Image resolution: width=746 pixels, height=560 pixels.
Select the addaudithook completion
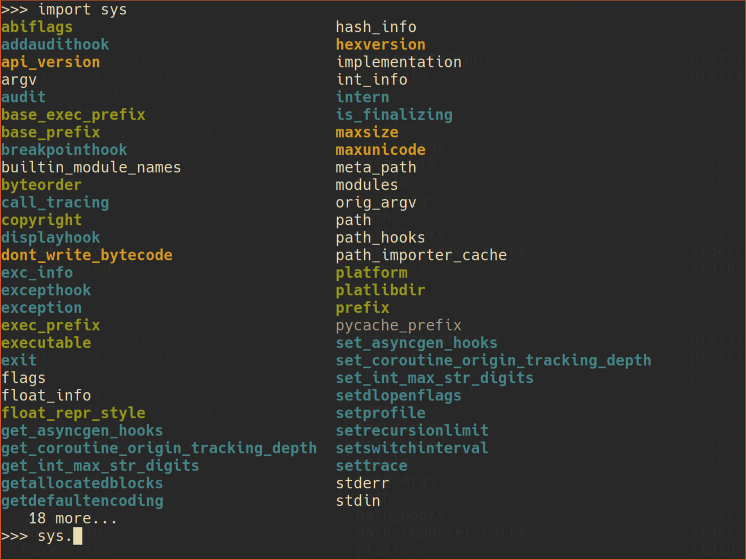(x=55, y=45)
